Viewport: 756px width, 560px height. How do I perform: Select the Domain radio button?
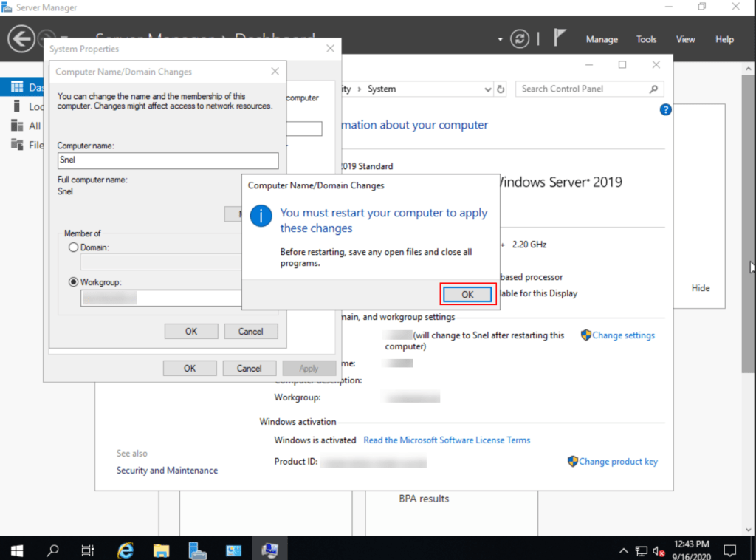73,247
